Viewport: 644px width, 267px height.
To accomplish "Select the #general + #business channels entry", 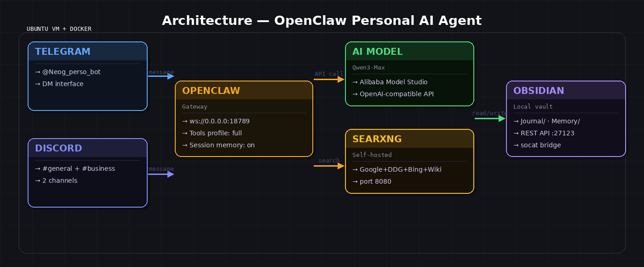I will pos(75,168).
